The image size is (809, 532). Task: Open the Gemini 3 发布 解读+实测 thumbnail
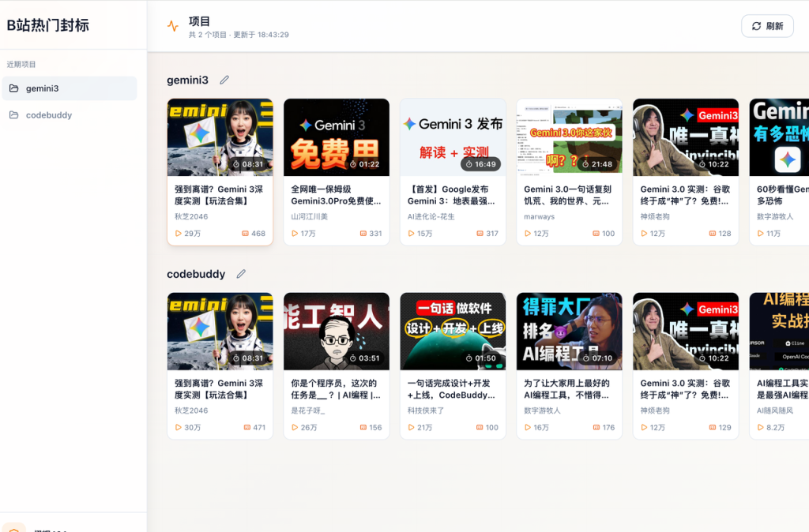tap(452, 137)
